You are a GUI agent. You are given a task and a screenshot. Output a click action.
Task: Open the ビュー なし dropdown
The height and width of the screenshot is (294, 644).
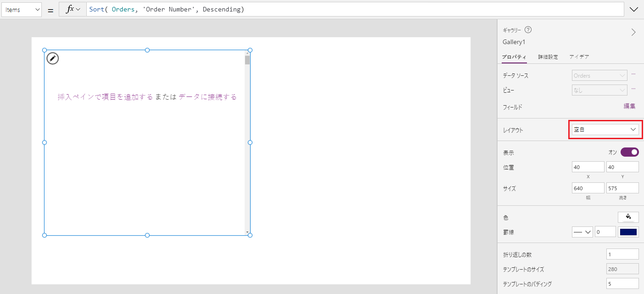(599, 90)
